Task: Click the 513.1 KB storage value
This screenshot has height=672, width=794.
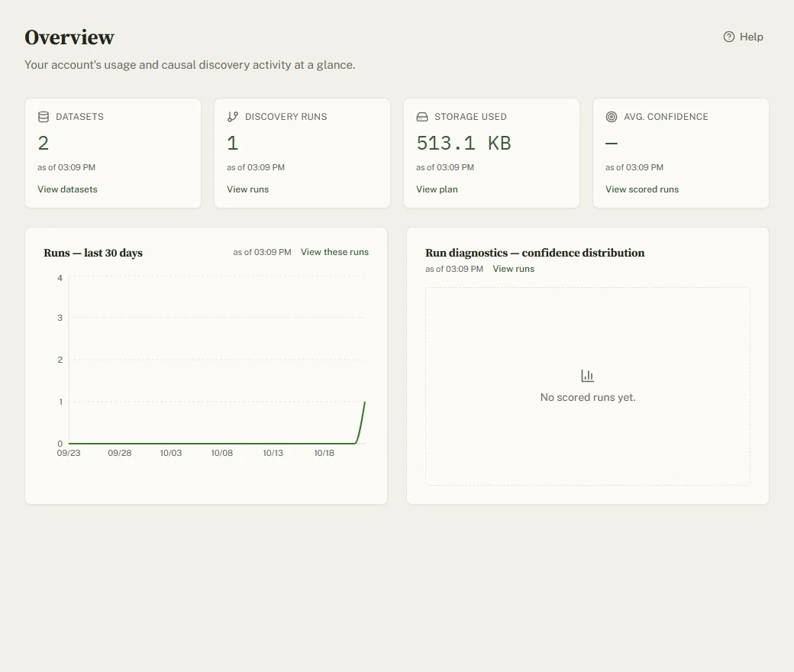Action: point(464,144)
